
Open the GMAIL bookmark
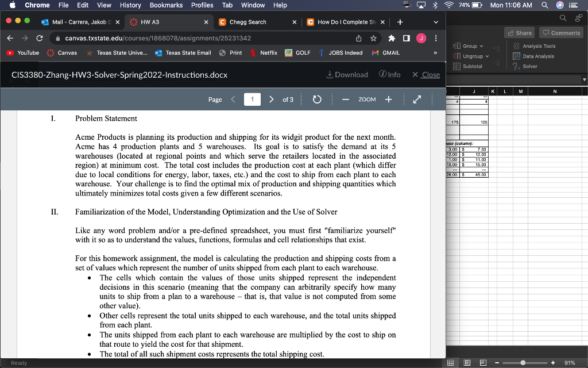386,53
